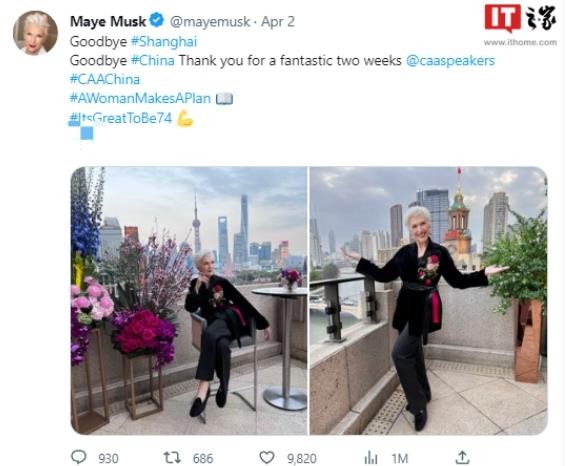
Task: Click the blue verified badge
Action: [157, 20]
